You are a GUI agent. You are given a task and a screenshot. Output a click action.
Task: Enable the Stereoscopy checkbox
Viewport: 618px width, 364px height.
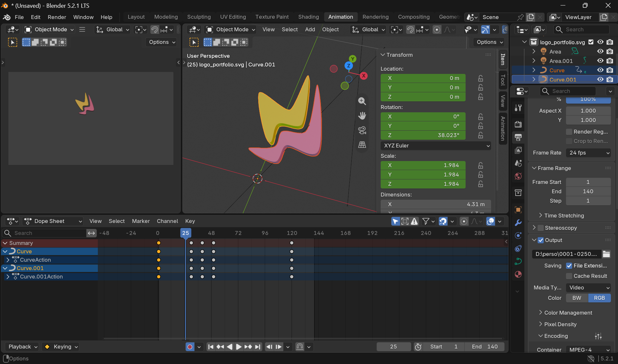pos(541,228)
